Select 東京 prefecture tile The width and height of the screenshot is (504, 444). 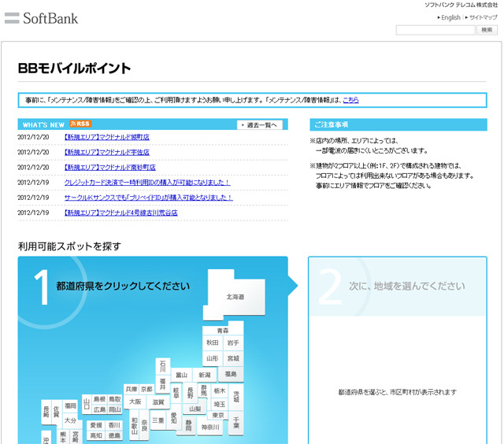tap(218, 415)
